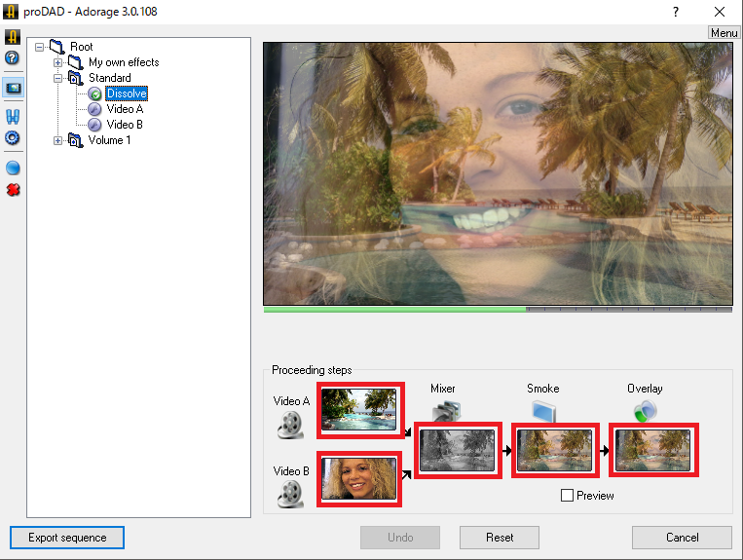Image resolution: width=743 pixels, height=560 pixels.
Task: Click the My own effects folder icon
Action: [x=75, y=62]
